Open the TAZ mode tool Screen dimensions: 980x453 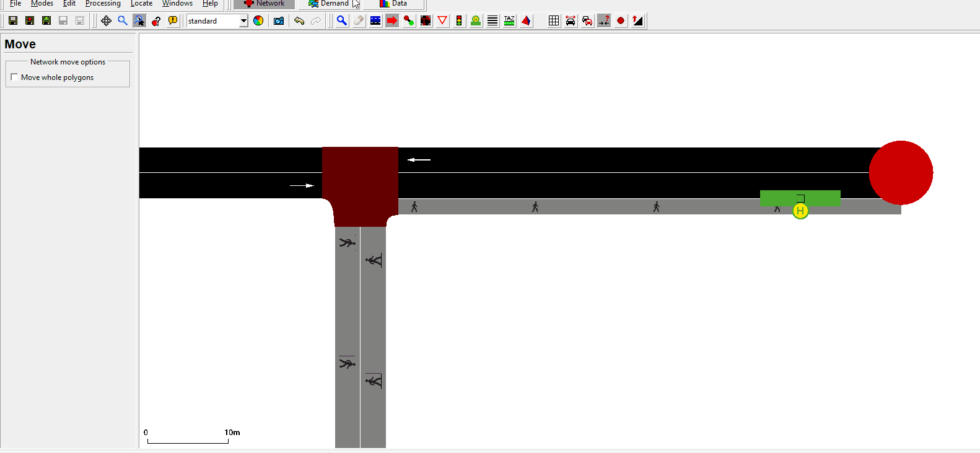[x=509, y=20]
